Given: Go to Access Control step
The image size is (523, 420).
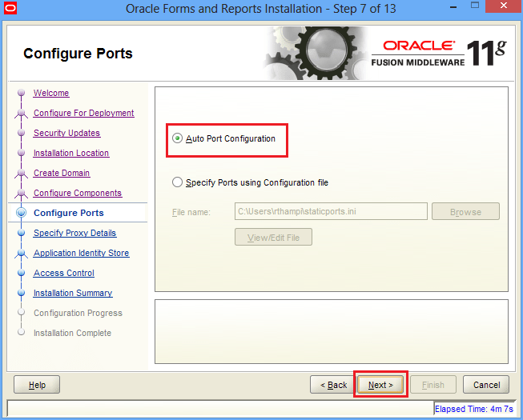Looking at the screenshot, I should coord(64,273).
